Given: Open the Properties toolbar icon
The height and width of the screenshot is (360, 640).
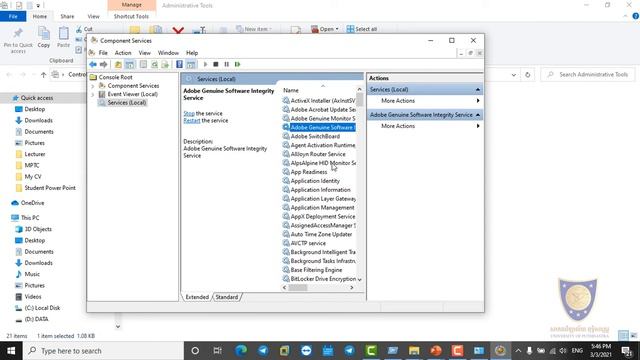Looking at the screenshot, I should point(143,64).
